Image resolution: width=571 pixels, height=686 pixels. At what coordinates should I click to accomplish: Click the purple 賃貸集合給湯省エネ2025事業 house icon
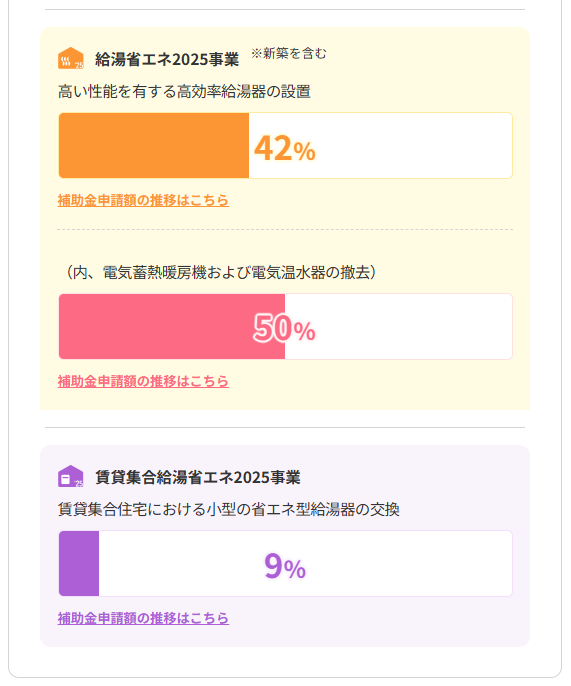pyautogui.click(x=70, y=476)
